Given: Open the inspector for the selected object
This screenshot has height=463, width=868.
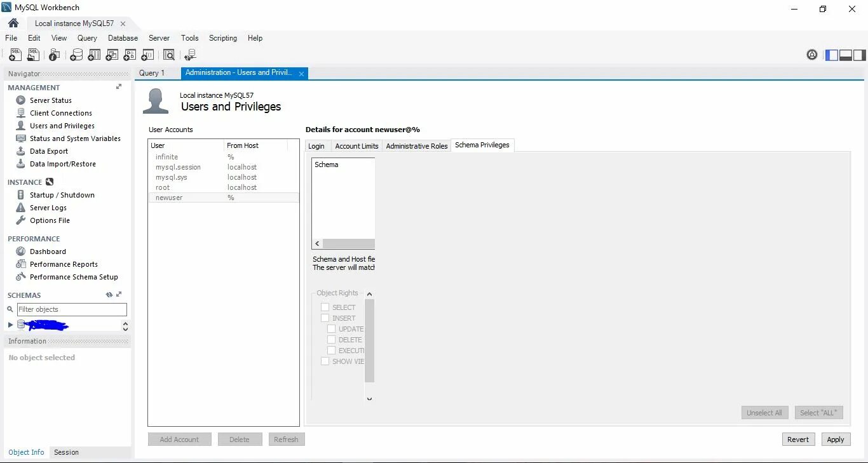Looking at the screenshot, I should [55, 55].
